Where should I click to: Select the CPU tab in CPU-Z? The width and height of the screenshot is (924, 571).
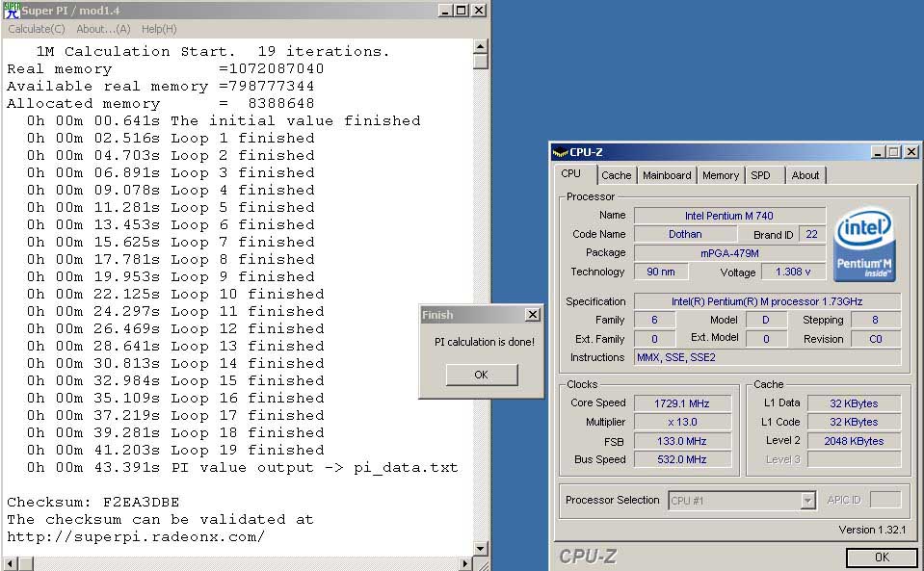[571, 173]
